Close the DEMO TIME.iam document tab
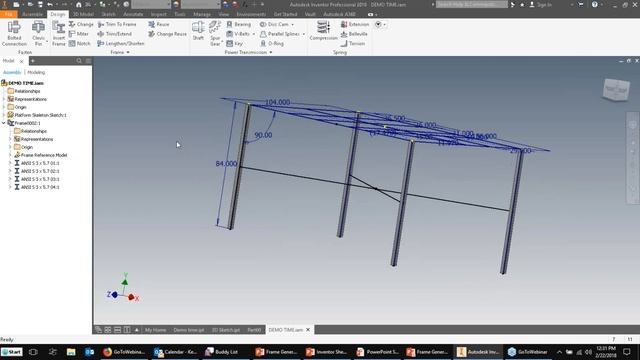The height and width of the screenshot is (360, 640). (308, 330)
